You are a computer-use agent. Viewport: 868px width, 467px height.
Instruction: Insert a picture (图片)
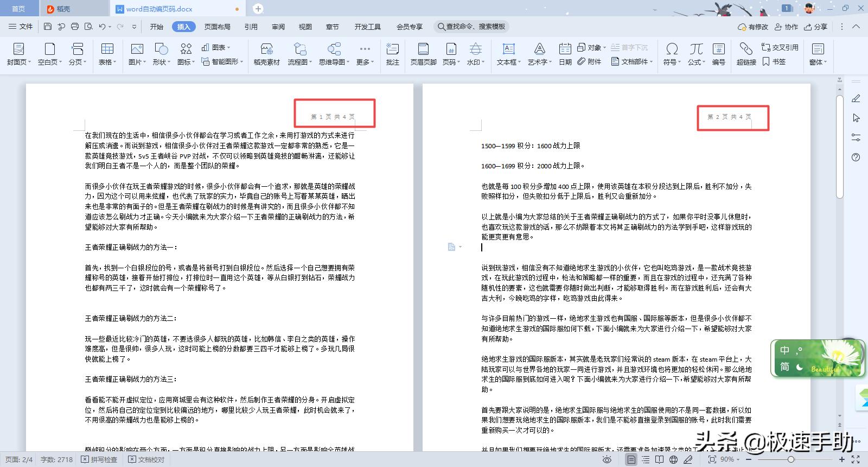(x=137, y=54)
